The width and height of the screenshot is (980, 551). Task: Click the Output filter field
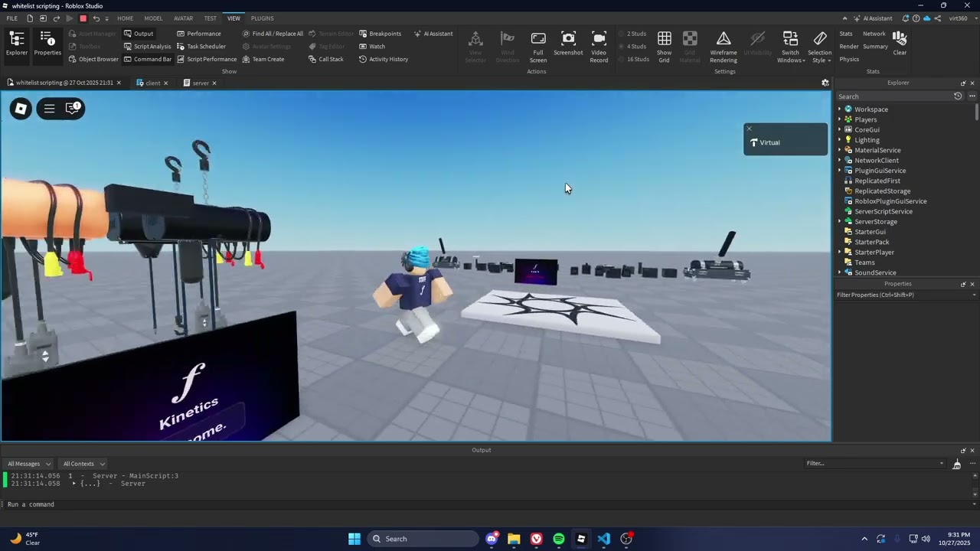point(875,463)
